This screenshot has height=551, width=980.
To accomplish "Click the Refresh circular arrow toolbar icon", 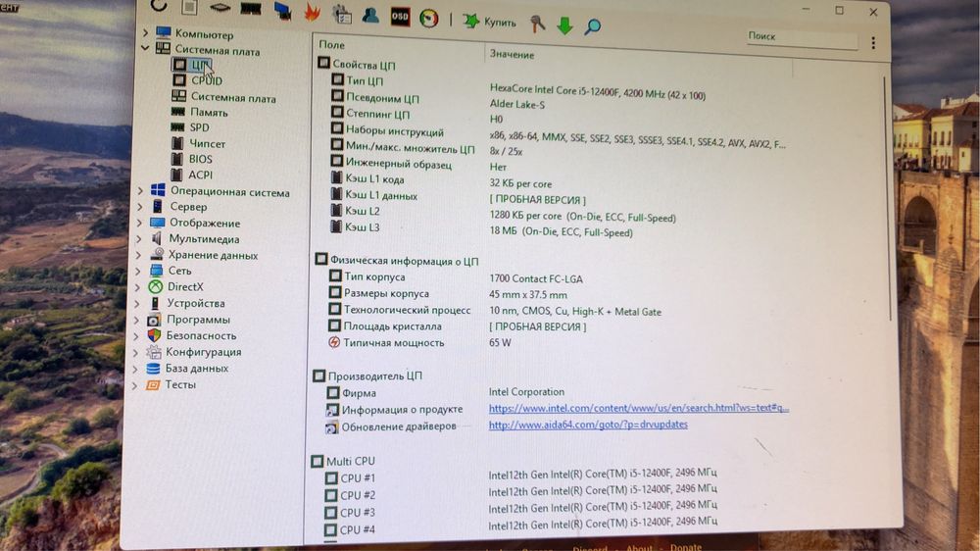I will [160, 6].
